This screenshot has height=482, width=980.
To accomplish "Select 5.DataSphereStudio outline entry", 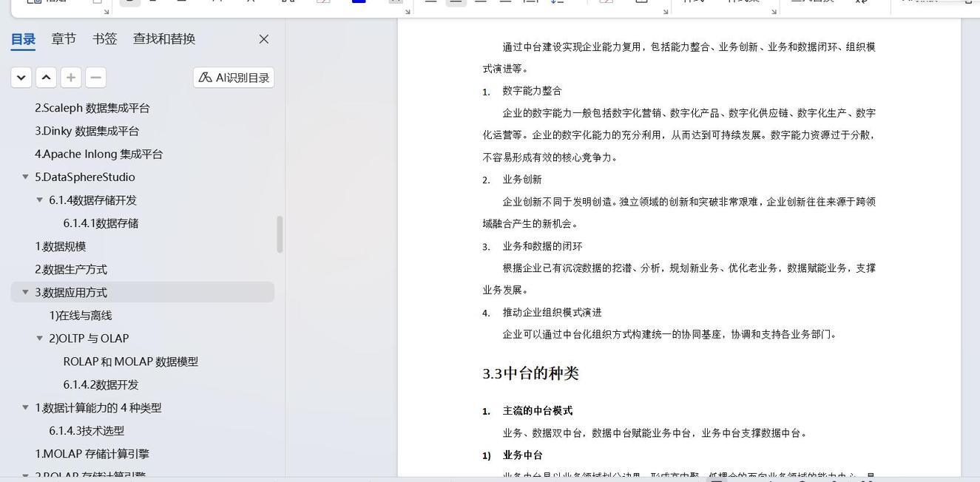I will (85, 177).
